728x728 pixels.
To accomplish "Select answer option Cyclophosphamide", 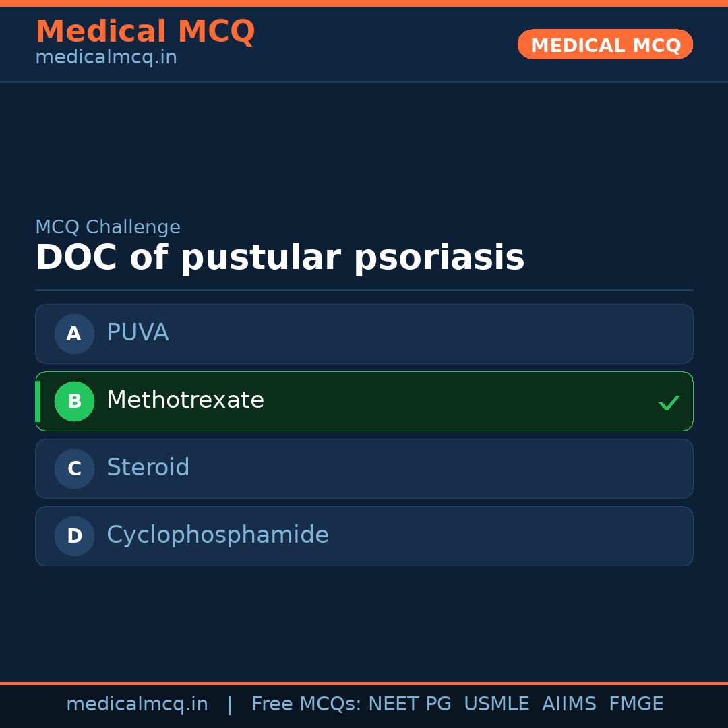I will coord(364,536).
